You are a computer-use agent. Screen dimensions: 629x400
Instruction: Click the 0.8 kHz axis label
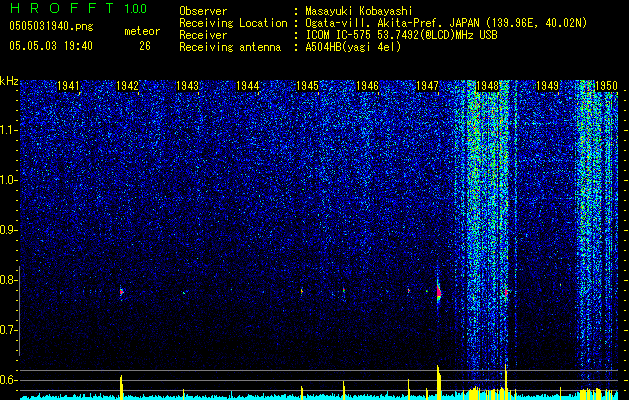[9, 280]
